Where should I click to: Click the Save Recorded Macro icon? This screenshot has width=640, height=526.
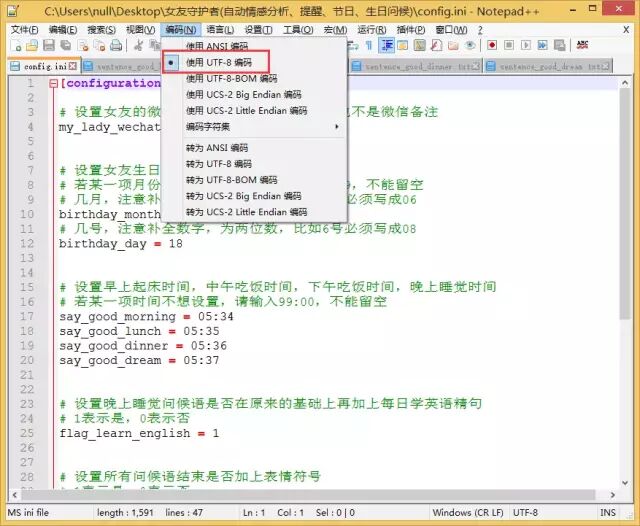point(560,45)
